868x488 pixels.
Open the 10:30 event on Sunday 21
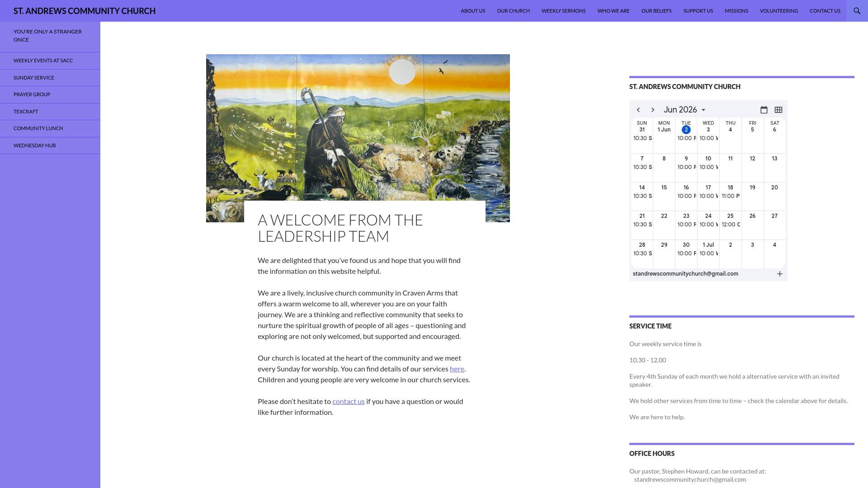point(642,225)
